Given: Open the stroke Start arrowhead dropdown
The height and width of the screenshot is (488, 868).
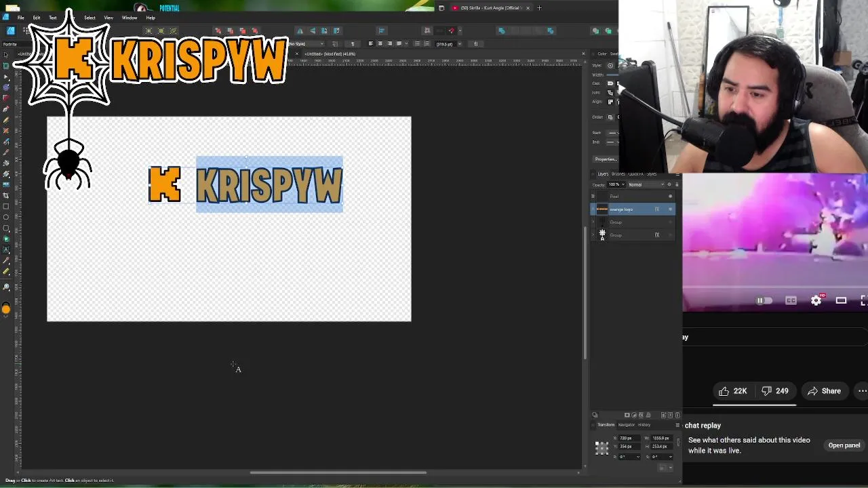Looking at the screenshot, I should click(613, 133).
